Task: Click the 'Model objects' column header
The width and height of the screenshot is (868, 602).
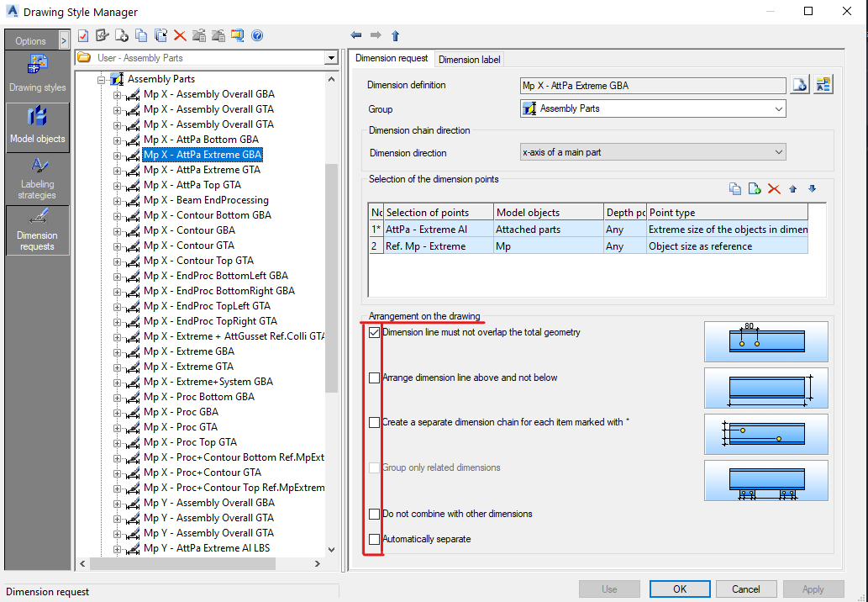Action: [x=549, y=212]
